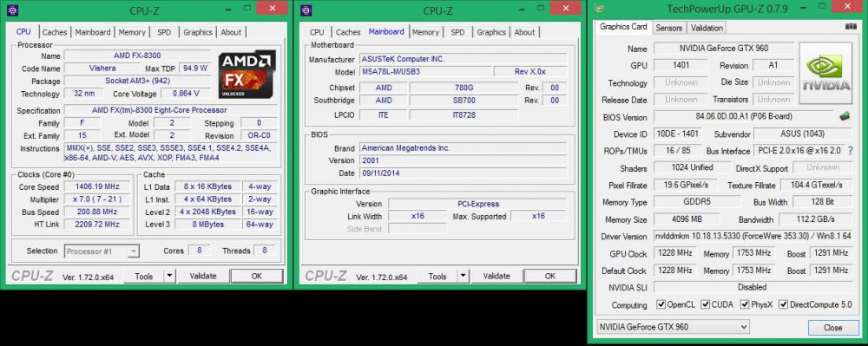Click OK in the mainboard window
The height and width of the screenshot is (346, 868).
[549, 276]
